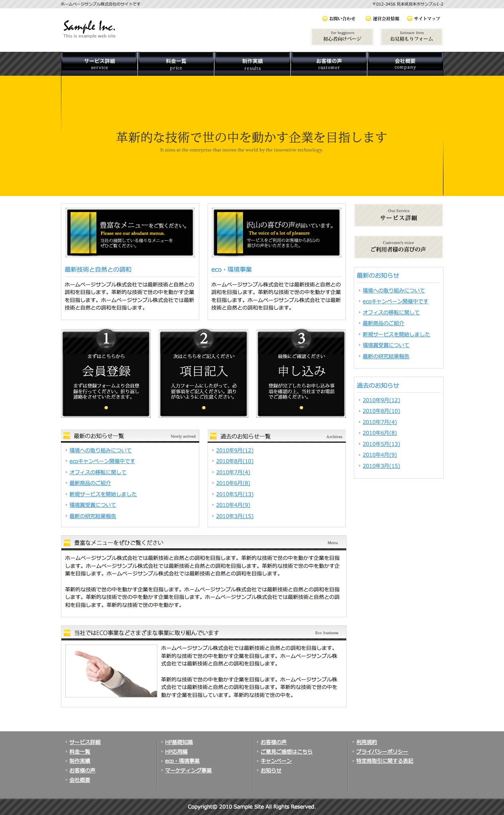Image resolution: width=504 pixels, height=815 pixels.
Task: Open the サービス詳細 navigation tab
Action: 99,64
